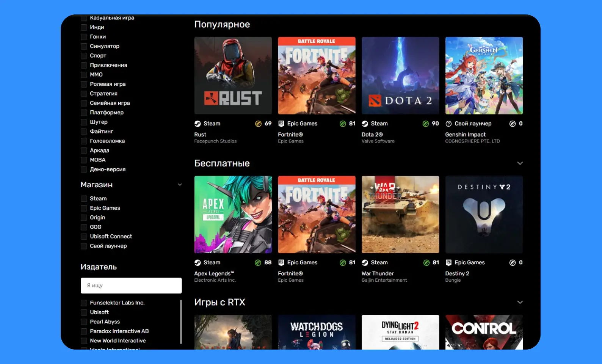This screenshot has height=364, width=602.
Task: Click the Valve Software publisher text
Action: click(378, 141)
